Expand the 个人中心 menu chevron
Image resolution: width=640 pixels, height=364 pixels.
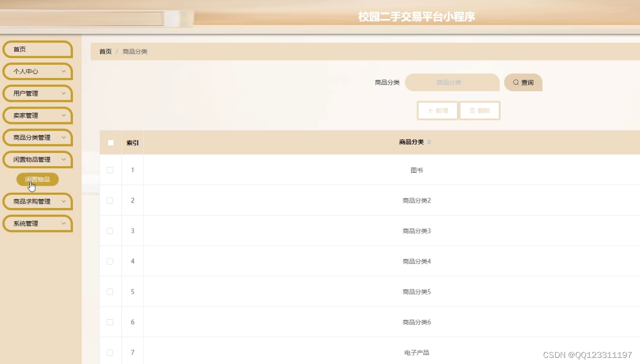pyautogui.click(x=64, y=71)
